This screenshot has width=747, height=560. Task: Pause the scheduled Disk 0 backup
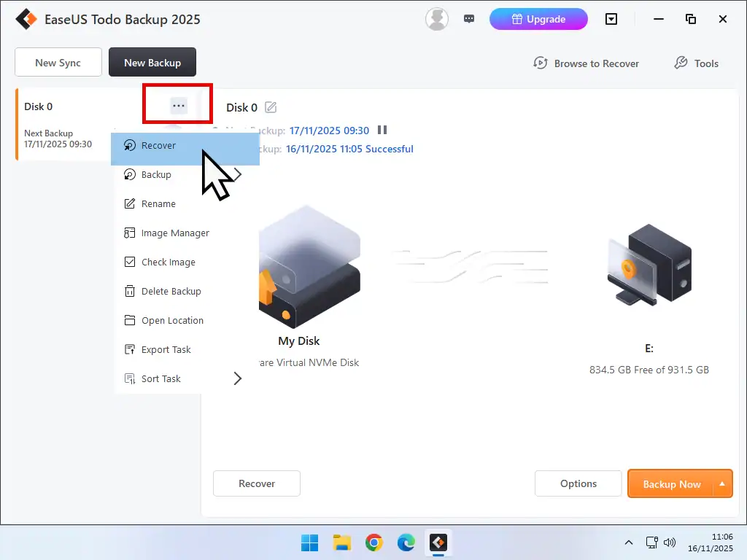click(382, 130)
